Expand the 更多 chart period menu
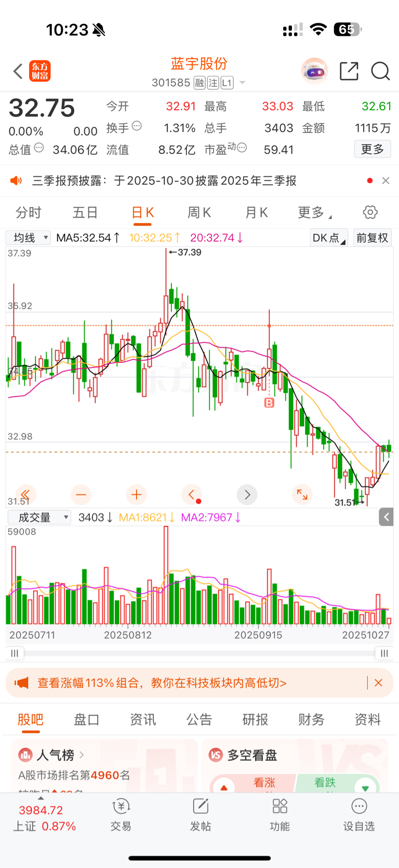This screenshot has height=868, width=399. tap(314, 212)
